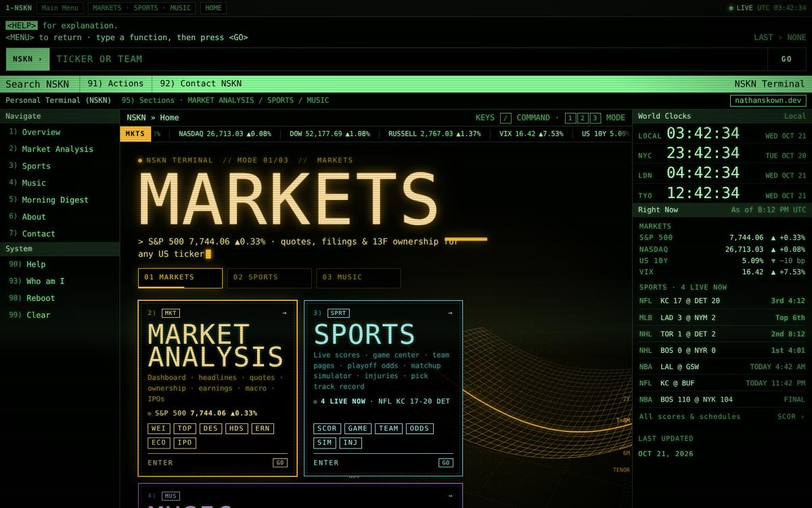Open 92) Contact NSKN
This screenshot has height=508, width=812.
pos(200,84)
